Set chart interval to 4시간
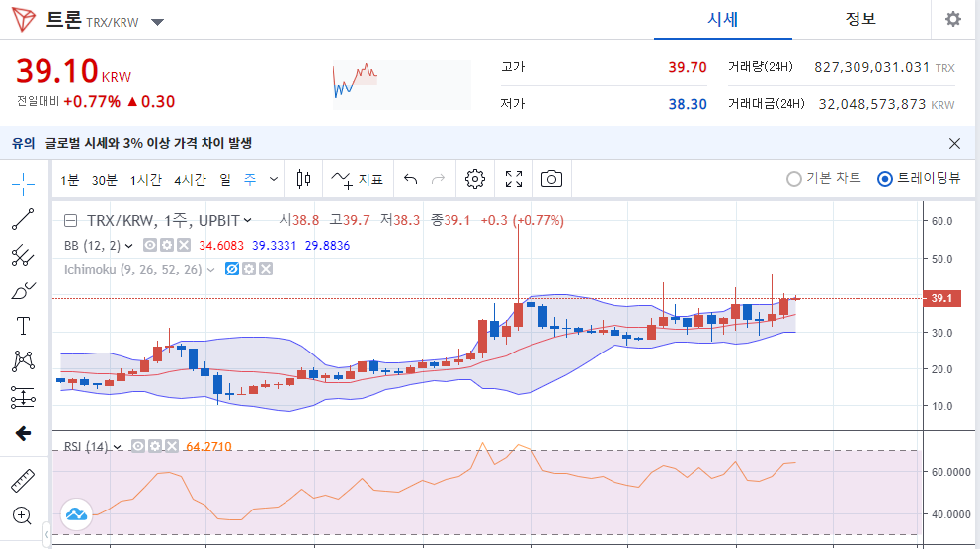 tap(190, 180)
